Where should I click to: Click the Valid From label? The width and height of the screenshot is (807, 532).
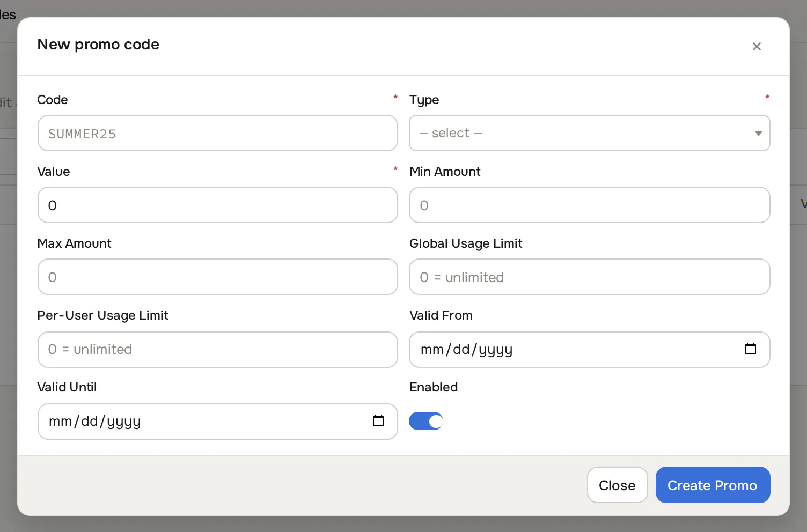[x=441, y=315]
